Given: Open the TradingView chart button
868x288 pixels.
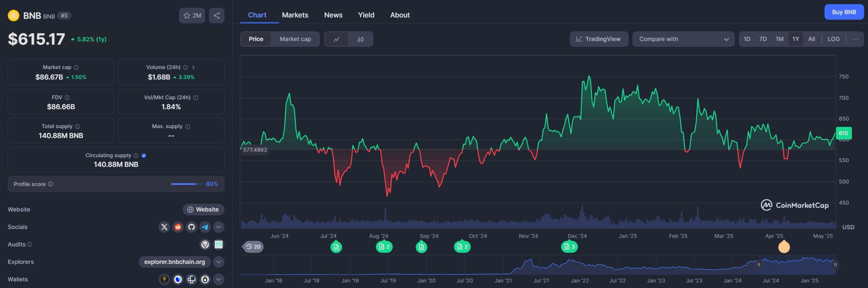Looking at the screenshot, I should click(x=599, y=39).
